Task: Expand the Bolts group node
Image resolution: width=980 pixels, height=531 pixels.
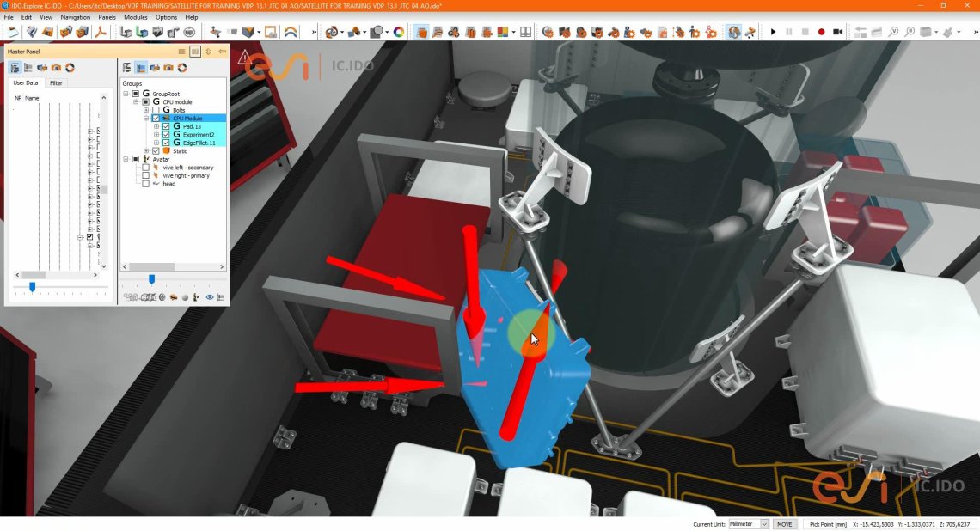Action: (x=145, y=110)
